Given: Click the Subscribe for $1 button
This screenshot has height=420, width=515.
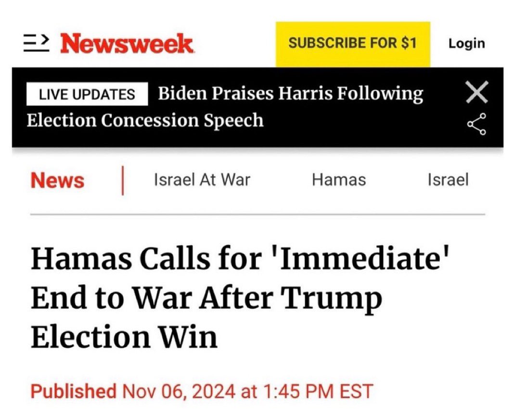Looking at the screenshot, I should point(352,43).
